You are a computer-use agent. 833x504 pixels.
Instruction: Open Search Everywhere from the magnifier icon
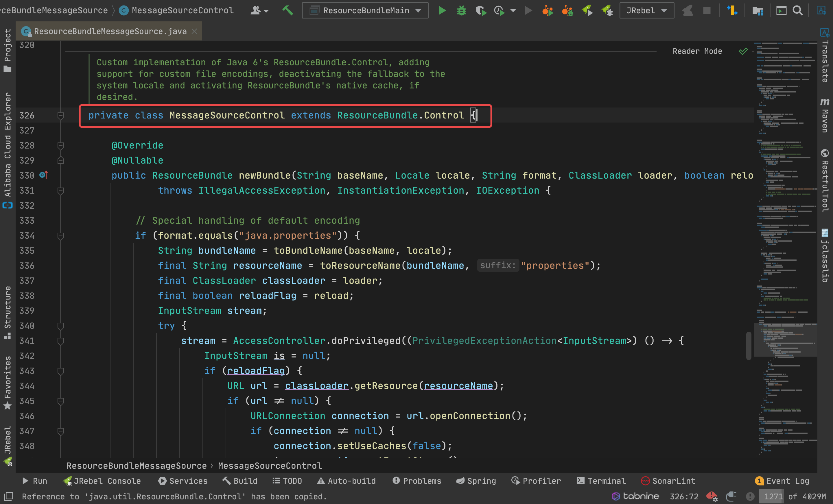point(798,10)
